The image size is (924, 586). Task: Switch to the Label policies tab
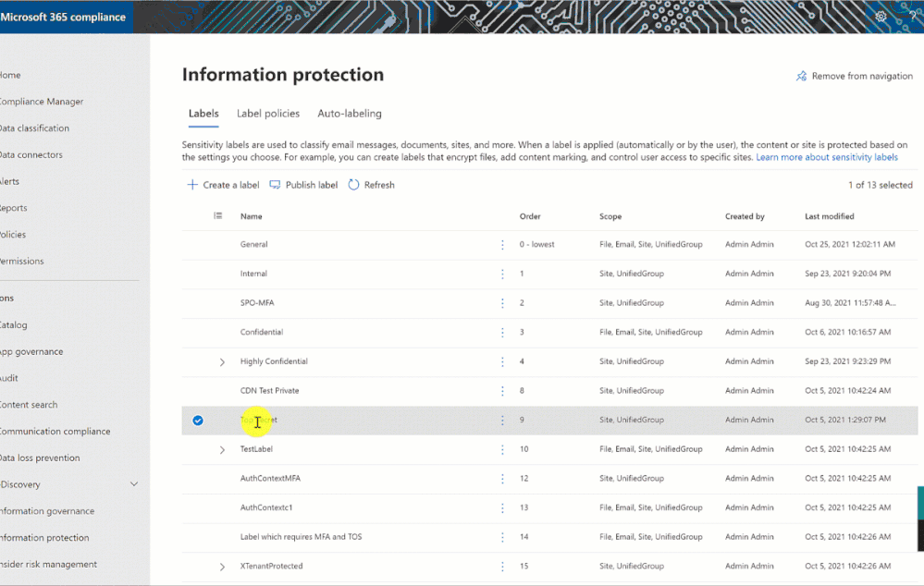click(268, 113)
